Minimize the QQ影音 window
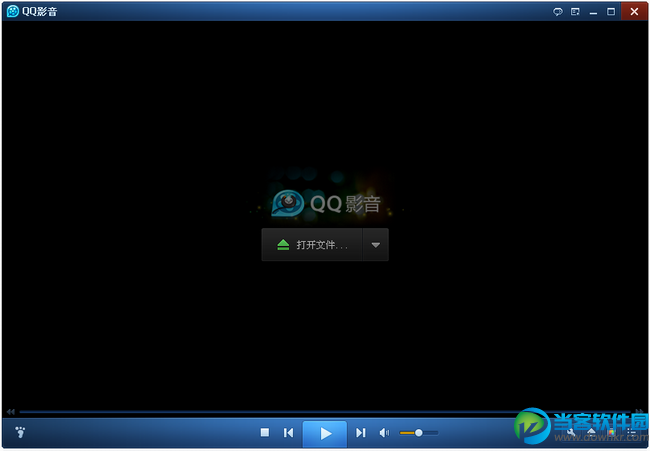Viewport: 650px width, 451px height. [x=593, y=12]
